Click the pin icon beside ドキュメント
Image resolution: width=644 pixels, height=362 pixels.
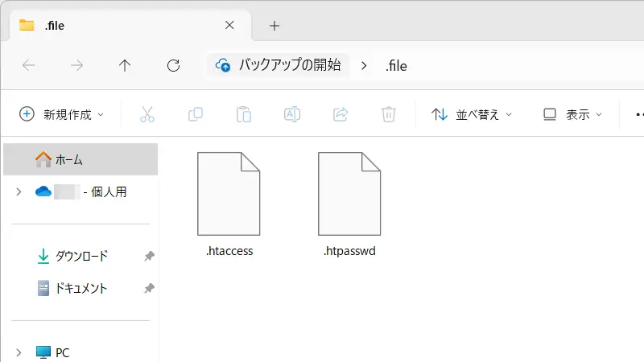click(149, 288)
